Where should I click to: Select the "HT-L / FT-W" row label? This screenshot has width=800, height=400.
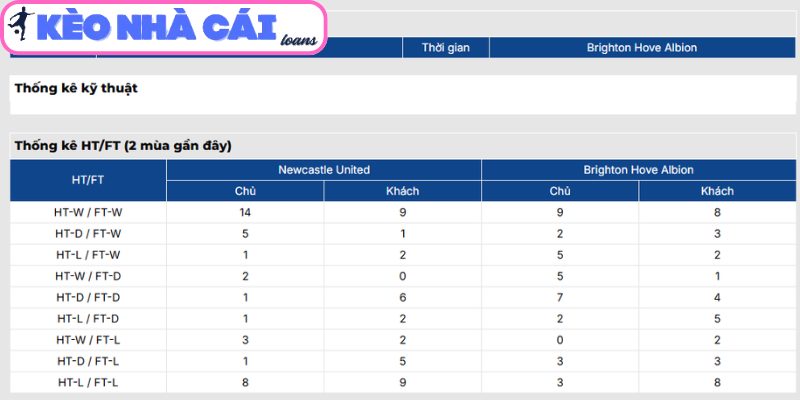88,255
